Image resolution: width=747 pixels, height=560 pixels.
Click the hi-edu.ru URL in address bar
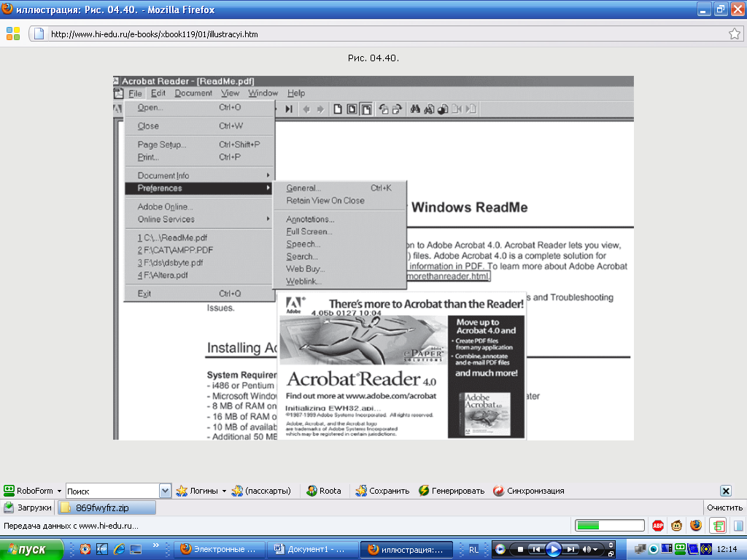tap(155, 34)
